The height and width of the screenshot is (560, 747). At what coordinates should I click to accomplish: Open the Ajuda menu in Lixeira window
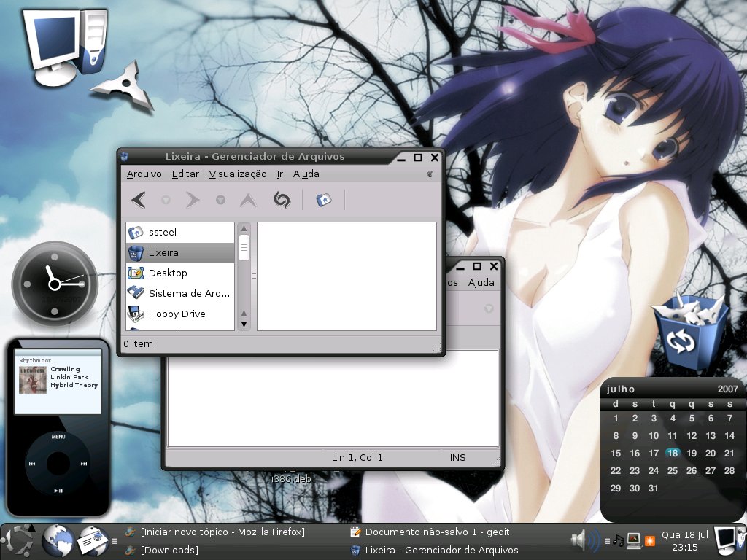306,174
